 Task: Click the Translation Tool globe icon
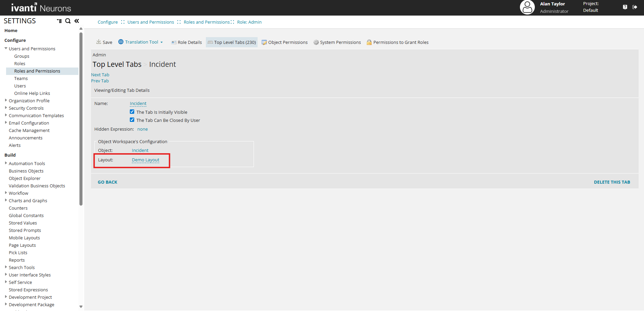coord(121,42)
